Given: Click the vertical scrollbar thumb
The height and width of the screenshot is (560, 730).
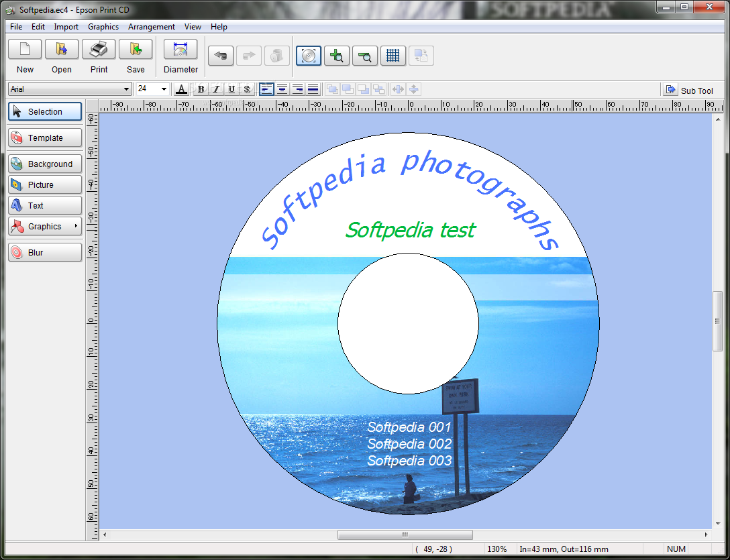Looking at the screenshot, I should [717, 321].
